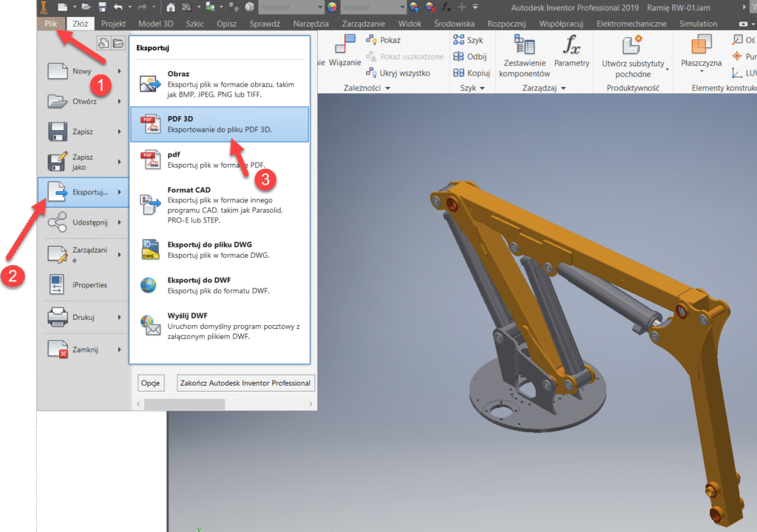
Task: Open the Plik menu tab
Action: click(50, 24)
